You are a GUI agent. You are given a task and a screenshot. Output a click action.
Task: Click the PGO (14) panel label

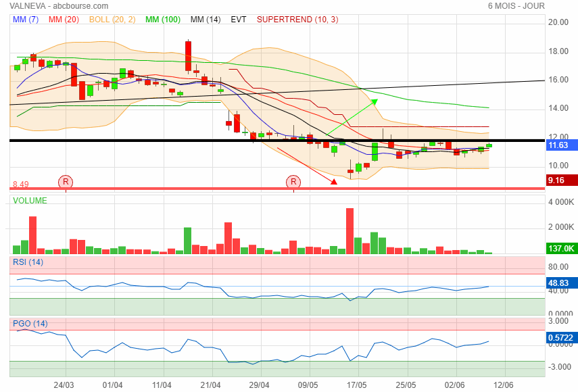[x=30, y=324]
